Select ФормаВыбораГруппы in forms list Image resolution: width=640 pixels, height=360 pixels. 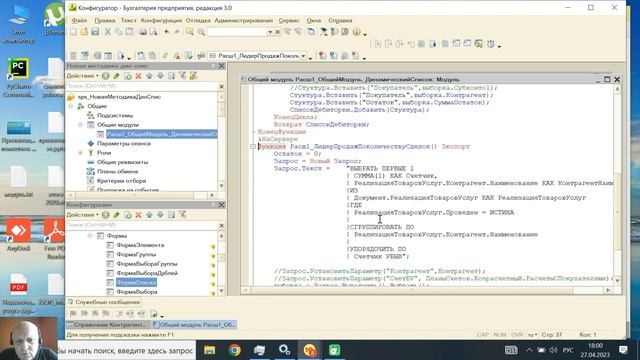tap(147, 264)
